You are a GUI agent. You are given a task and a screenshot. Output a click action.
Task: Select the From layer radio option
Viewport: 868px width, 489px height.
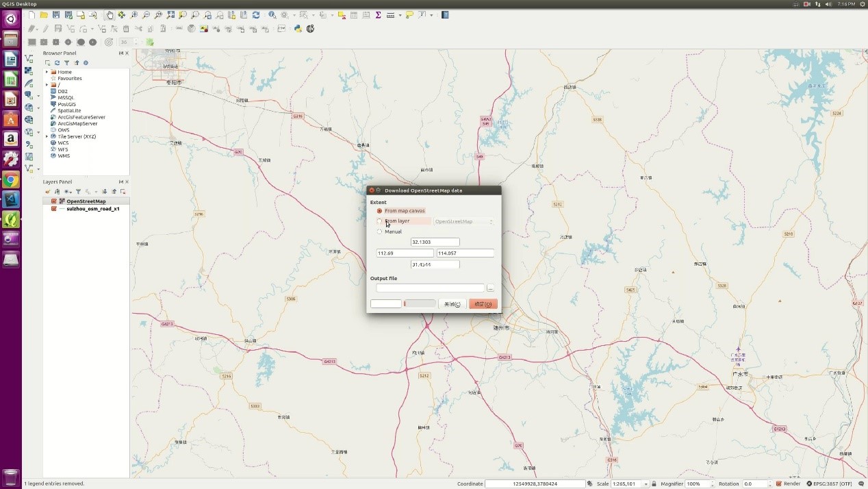coord(380,221)
